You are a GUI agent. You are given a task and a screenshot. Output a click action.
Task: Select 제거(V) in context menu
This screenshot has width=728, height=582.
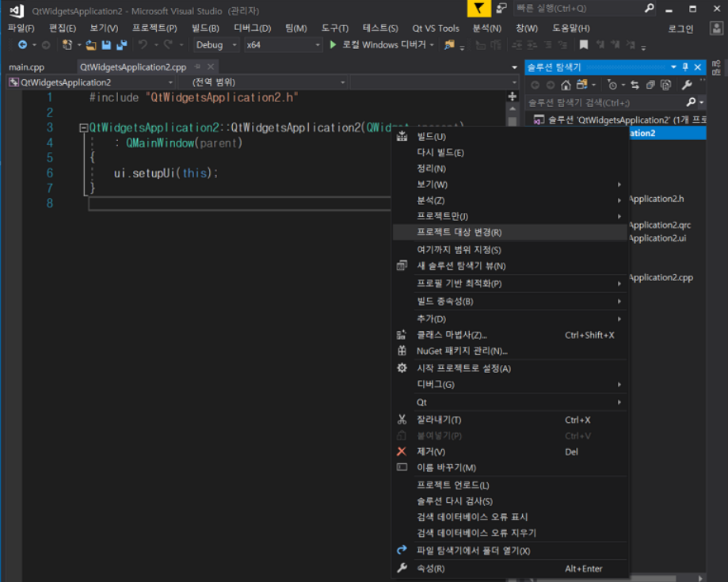(x=509, y=451)
